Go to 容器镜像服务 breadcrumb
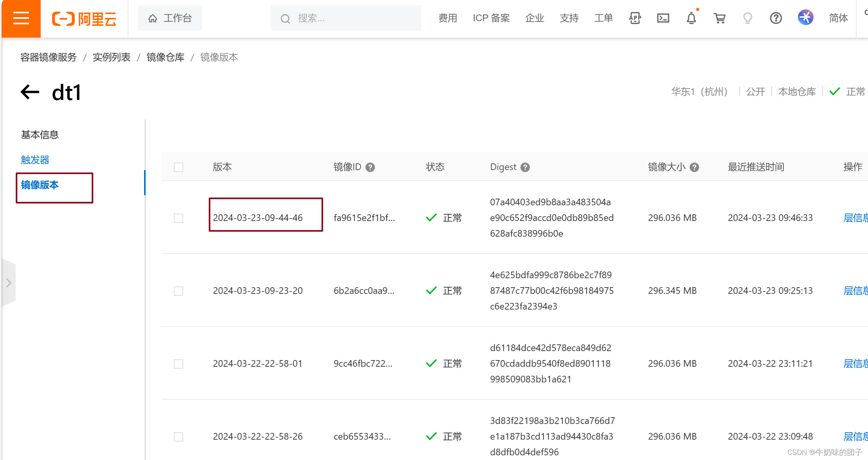This screenshot has height=460, width=868. pyautogui.click(x=49, y=57)
